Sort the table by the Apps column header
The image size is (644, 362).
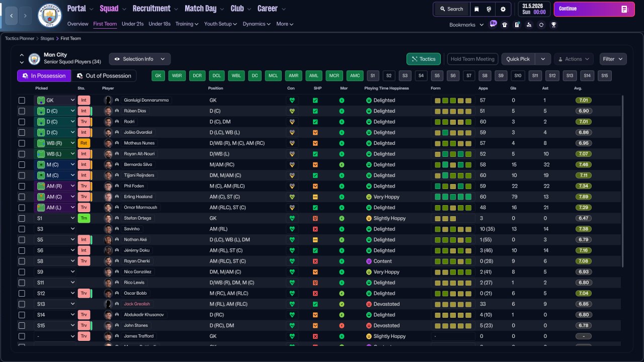tap(483, 88)
